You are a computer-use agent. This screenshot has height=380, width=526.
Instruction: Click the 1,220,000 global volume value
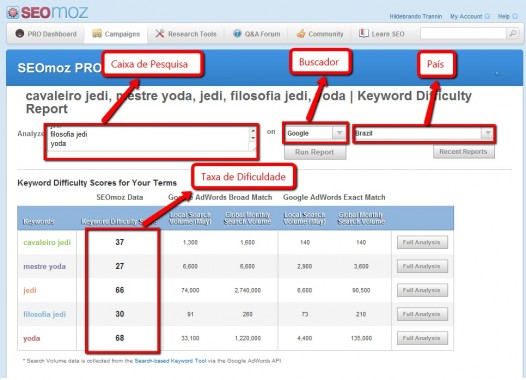point(248,338)
